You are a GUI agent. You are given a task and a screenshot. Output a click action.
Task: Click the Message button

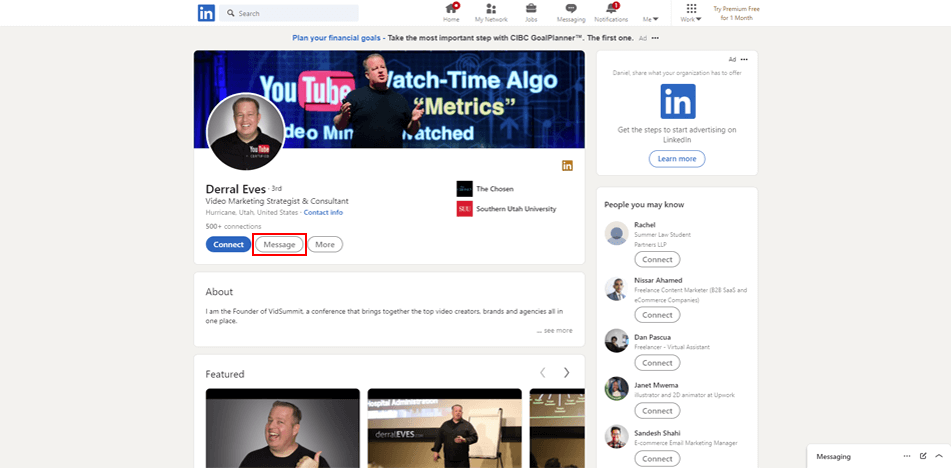[x=279, y=244]
